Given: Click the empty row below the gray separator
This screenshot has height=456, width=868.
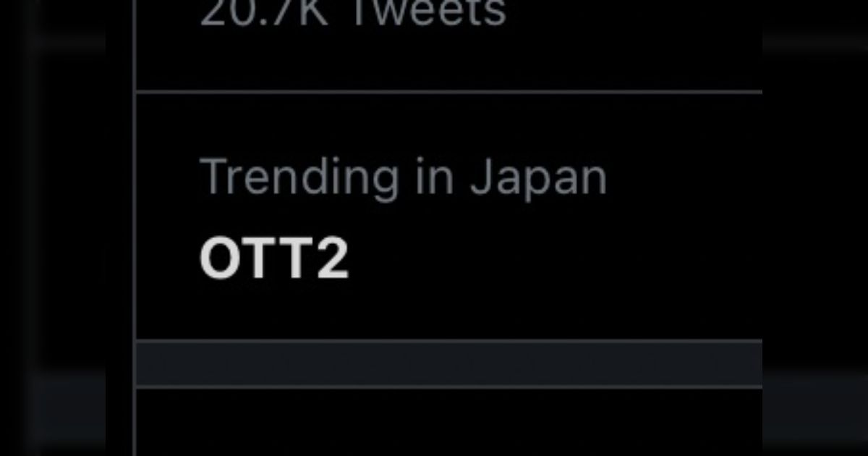Looking at the screenshot, I should tap(448, 422).
